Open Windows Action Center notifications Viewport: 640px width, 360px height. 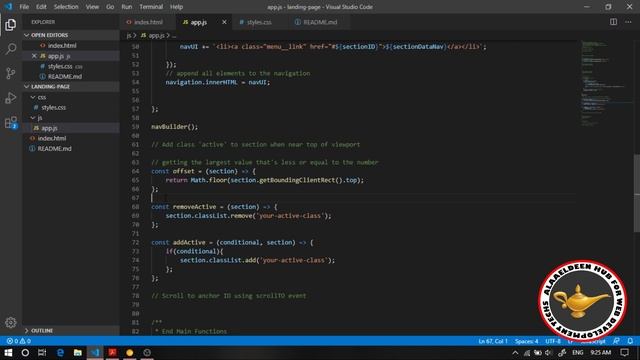click(x=624, y=353)
